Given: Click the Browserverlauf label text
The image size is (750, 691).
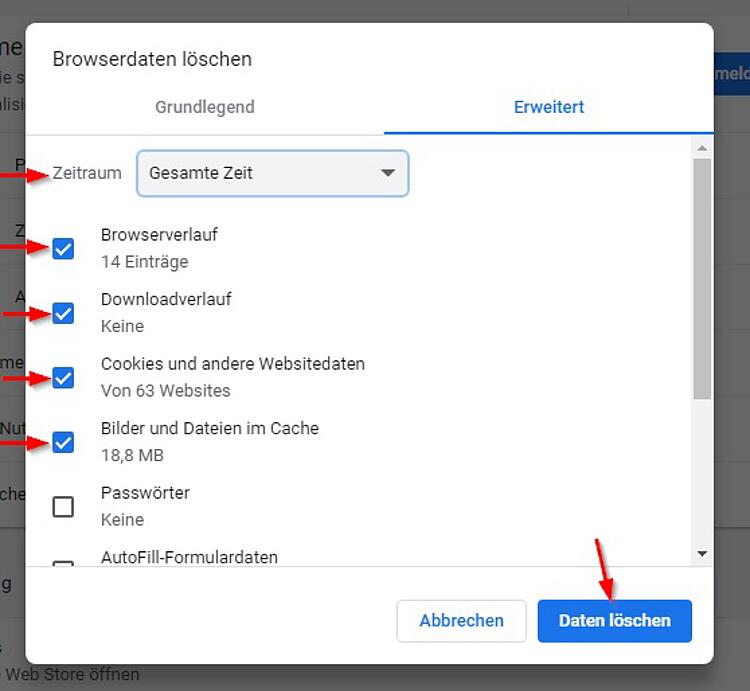Looking at the screenshot, I should [159, 235].
